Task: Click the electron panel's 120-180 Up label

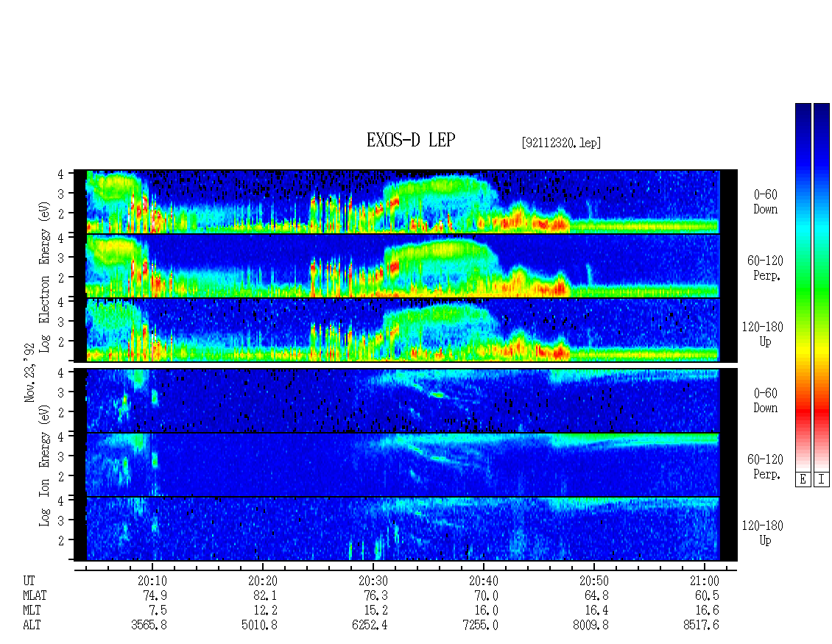Action: 763,334
